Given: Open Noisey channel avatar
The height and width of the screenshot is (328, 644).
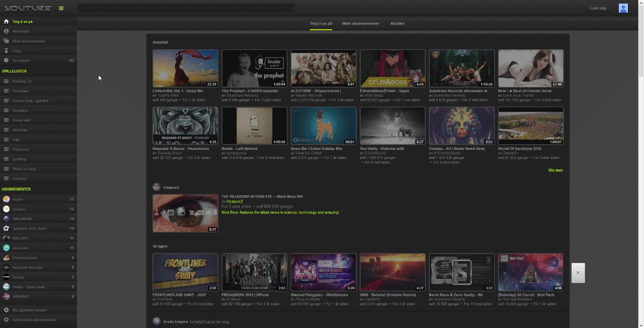Looking at the screenshot, I should (x=6, y=277).
